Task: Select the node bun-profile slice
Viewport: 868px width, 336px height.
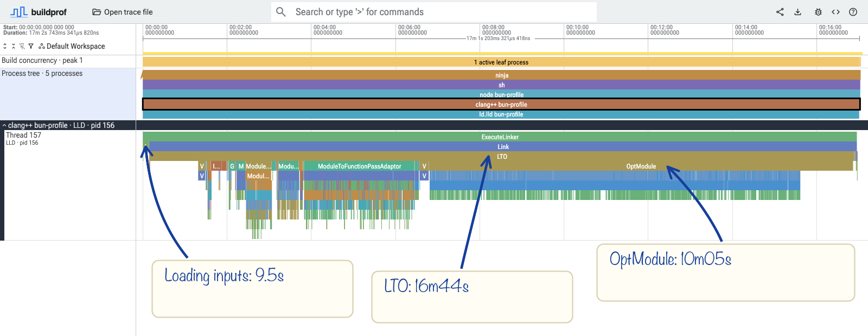Action: coord(501,94)
